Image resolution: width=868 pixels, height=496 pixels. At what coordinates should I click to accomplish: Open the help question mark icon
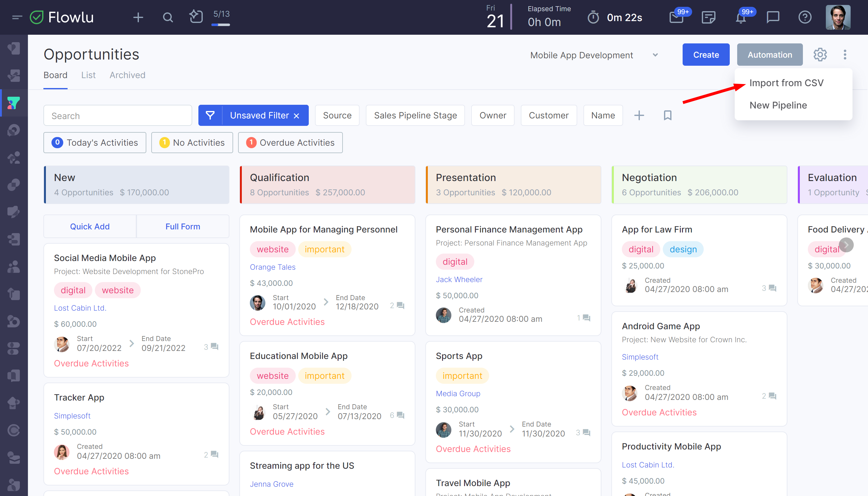805,17
